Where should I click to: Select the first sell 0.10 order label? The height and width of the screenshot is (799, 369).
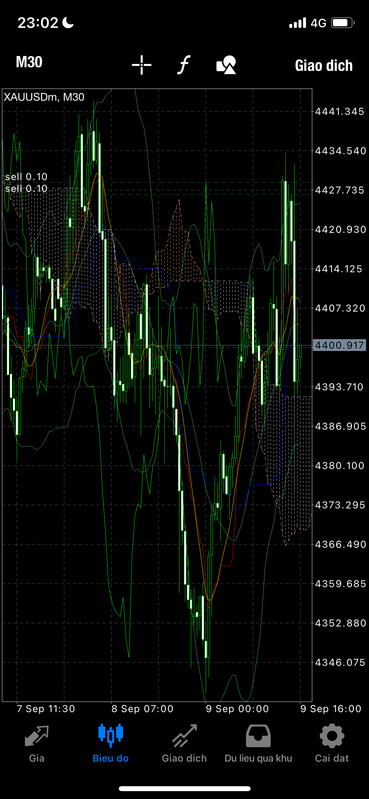(x=26, y=177)
